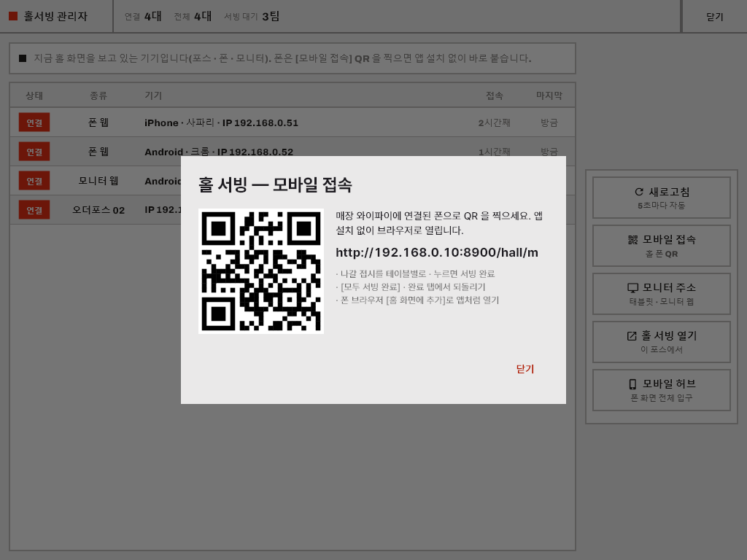Click the hint 폰 브라우저 [홈 화면에 추가]로 앱처럼 열기
The width and height of the screenshot is (747, 560).
point(417,300)
